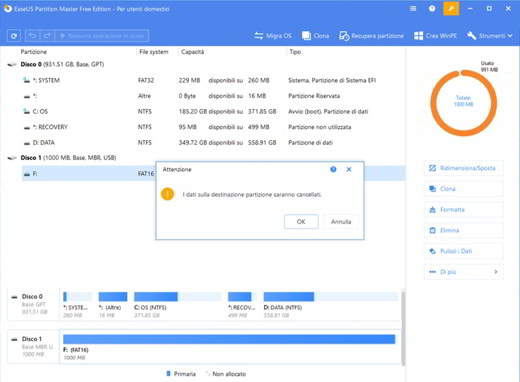Click the Primaria legend swatch
The image size is (520, 382).
(x=168, y=374)
